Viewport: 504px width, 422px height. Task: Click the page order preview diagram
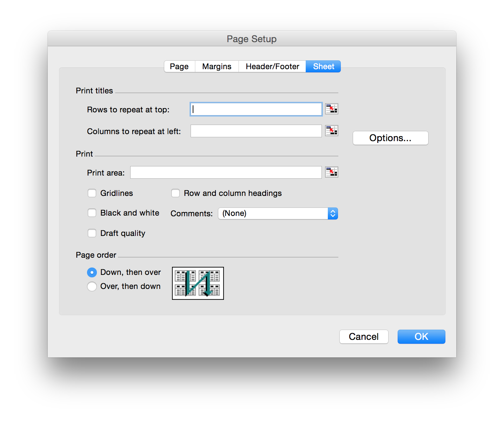click(198, 283)
